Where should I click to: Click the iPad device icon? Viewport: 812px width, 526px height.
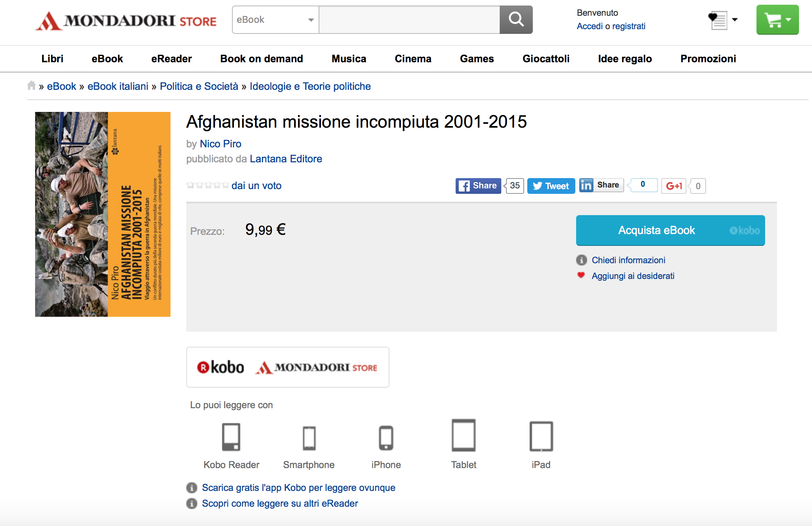(x=541, y=436)
